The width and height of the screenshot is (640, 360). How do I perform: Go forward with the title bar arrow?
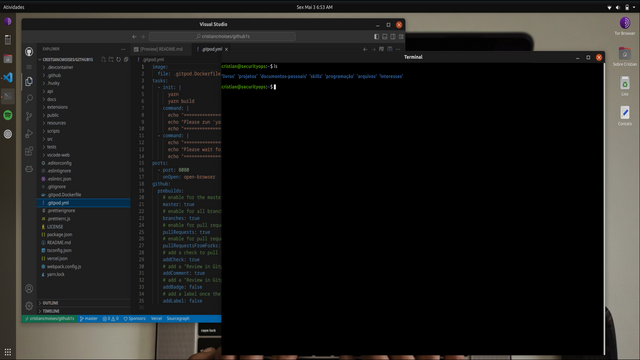[143, 36]
